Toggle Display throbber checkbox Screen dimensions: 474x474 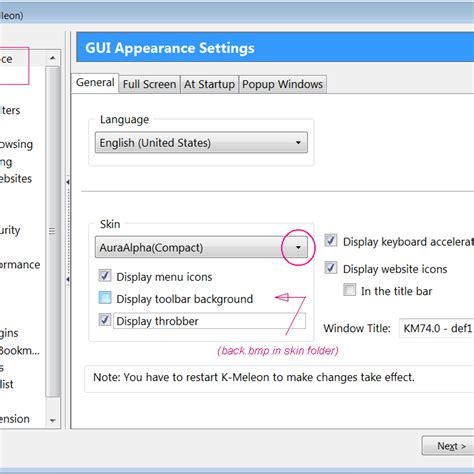(x=105, y=320)
